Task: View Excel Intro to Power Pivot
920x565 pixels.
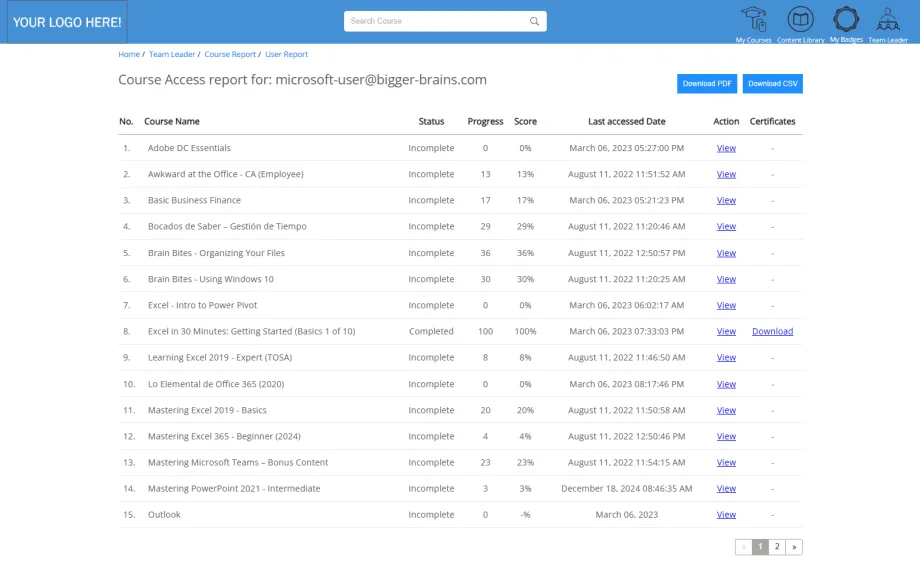Action: (726, 306)
